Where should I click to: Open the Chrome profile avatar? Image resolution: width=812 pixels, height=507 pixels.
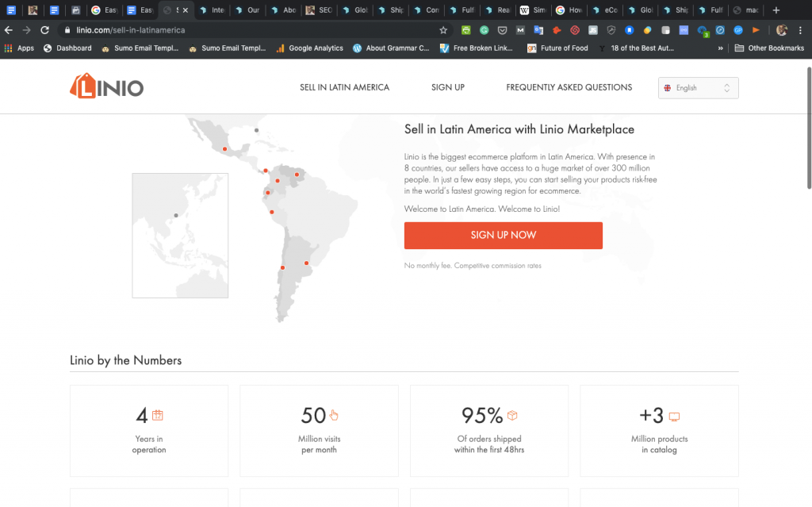pyautogui.click(x=782, y=30)
